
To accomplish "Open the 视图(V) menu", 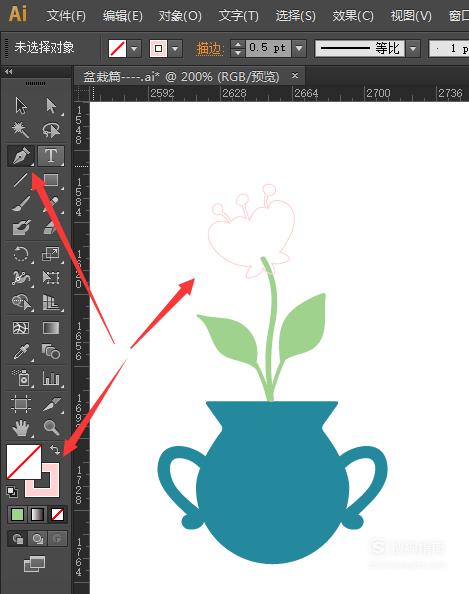I will pyautogui.click(x=411, y=16).
